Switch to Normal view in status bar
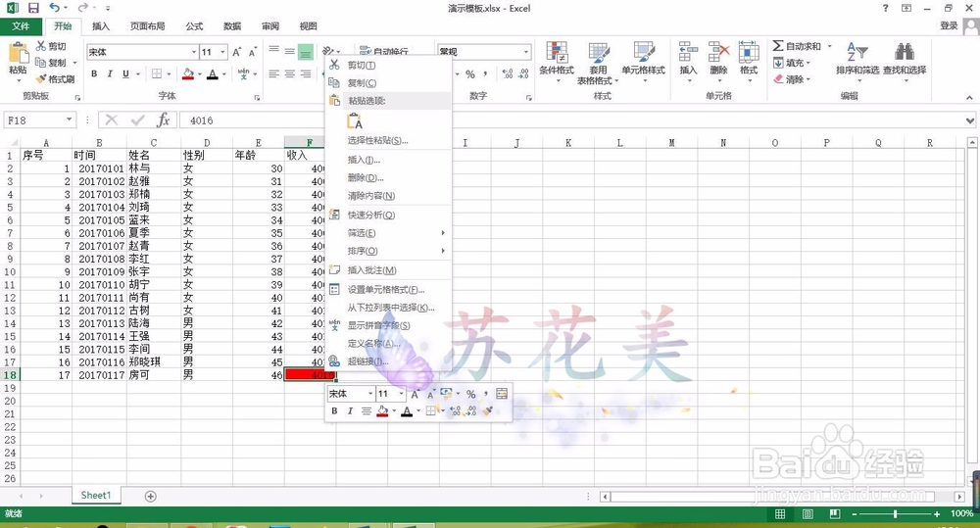The image size is (980, 528). click(x=780, y=513)
